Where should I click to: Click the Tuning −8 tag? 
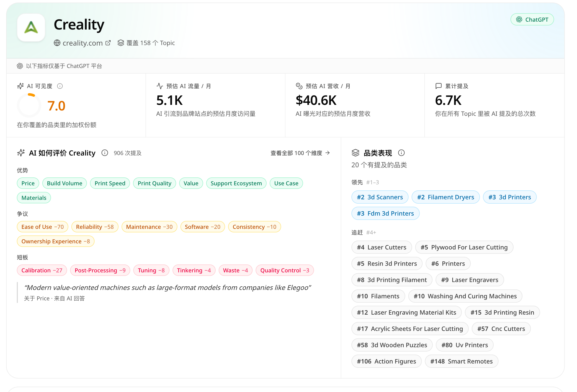pyautogui.click(x=151, y=270)
